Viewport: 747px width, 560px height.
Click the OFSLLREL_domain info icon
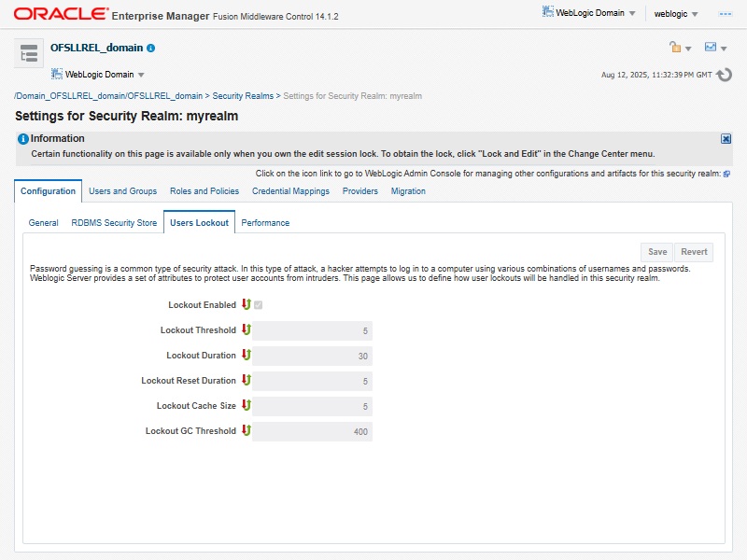pyautogui.click(x=151, y=48)
